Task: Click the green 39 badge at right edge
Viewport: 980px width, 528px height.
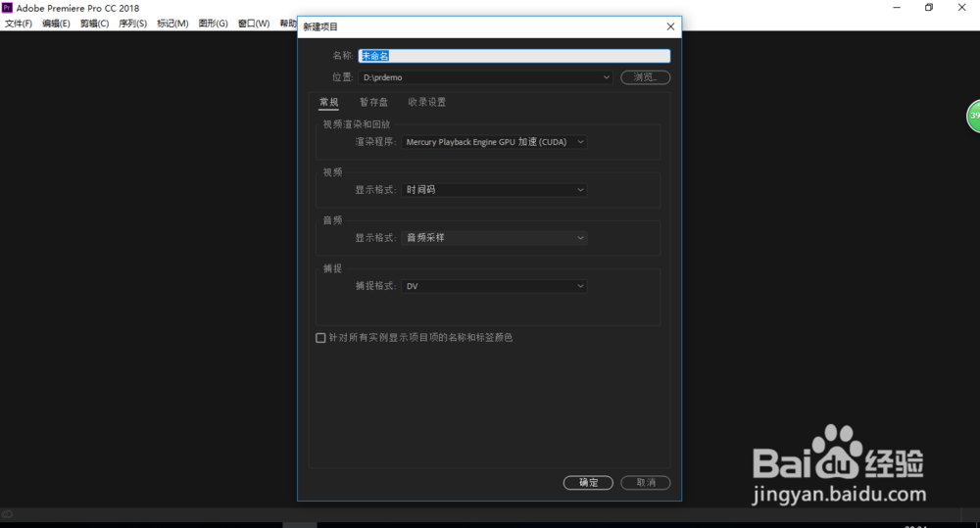Action: [973, 116]
